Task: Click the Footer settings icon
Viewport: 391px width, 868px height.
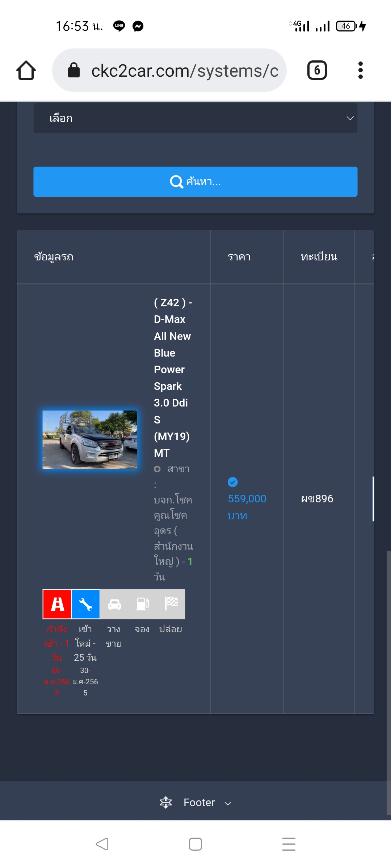Action: 166,803
